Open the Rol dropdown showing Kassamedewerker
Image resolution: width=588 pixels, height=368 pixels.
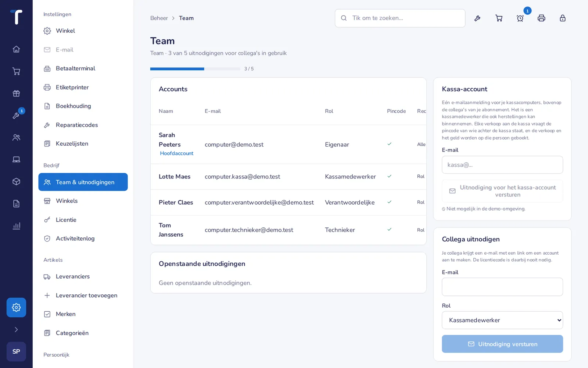(502, 320)
